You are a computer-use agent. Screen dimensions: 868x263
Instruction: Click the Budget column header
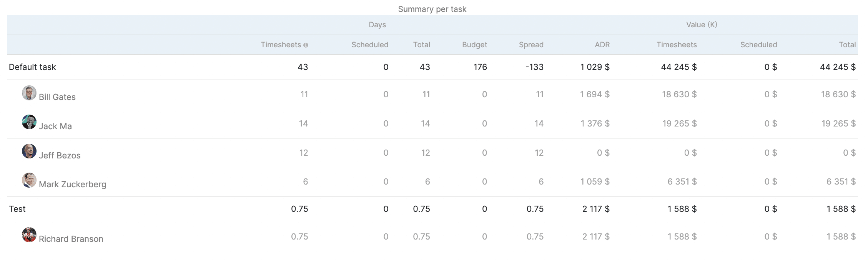pyautogui.click(x=474, y=45)
